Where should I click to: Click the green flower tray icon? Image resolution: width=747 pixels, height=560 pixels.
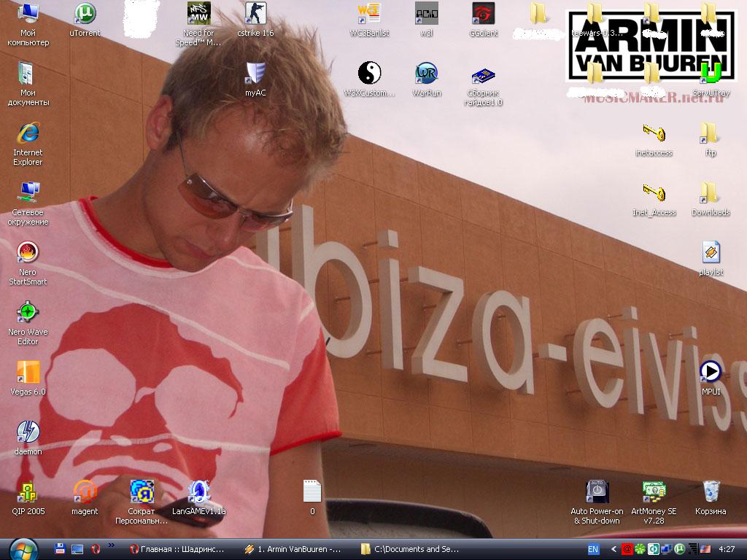tap(640, 550)
